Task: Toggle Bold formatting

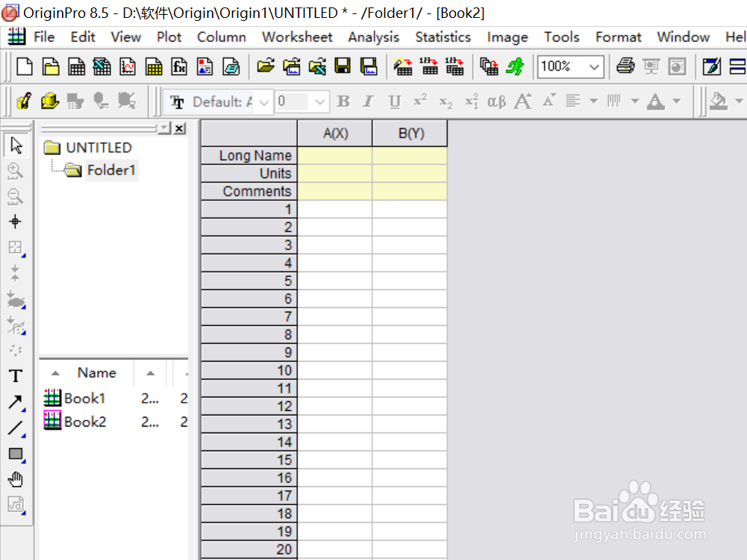Action: coord(343,101)
